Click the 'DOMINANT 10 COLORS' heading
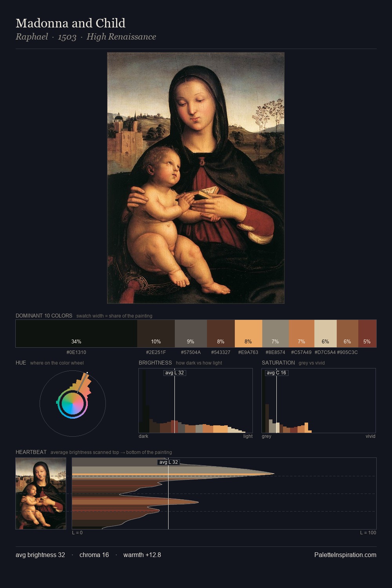Image resolution: width=392 pixels, height=588 pixels. click(x=44, y=316)
